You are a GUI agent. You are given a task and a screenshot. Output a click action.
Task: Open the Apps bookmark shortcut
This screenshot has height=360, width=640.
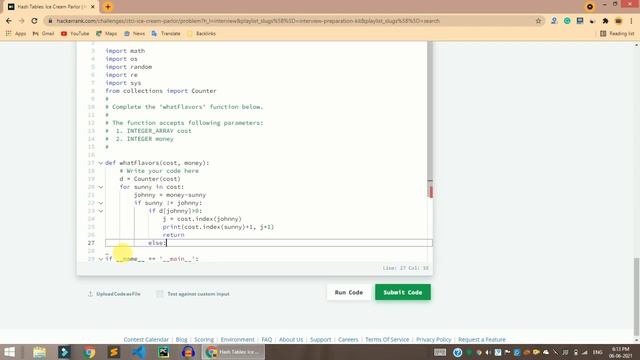pos(16,33)
